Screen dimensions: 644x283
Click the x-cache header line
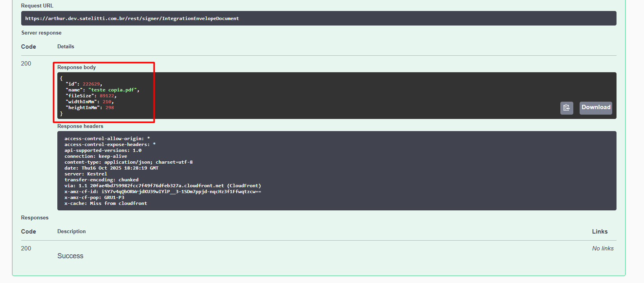pos(106,203)
